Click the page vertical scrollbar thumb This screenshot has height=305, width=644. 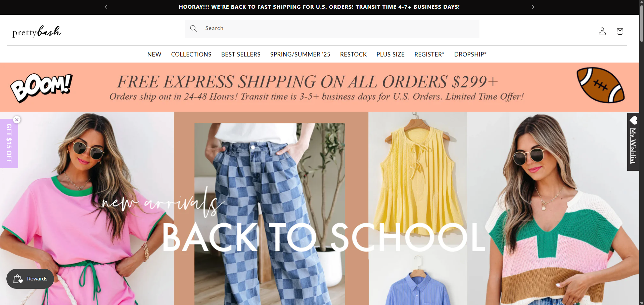point(642,24)
